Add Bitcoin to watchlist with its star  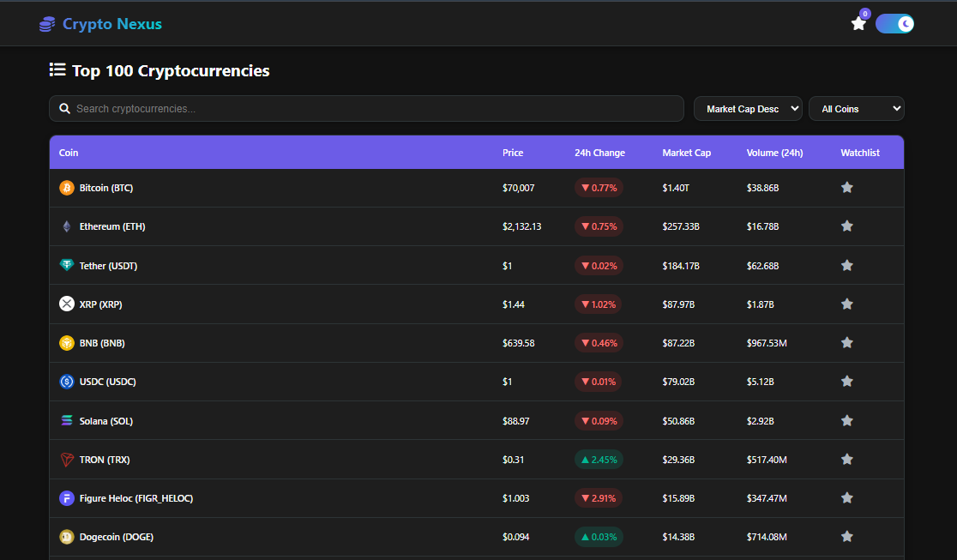pyautogui.click(x=847, y=187)
